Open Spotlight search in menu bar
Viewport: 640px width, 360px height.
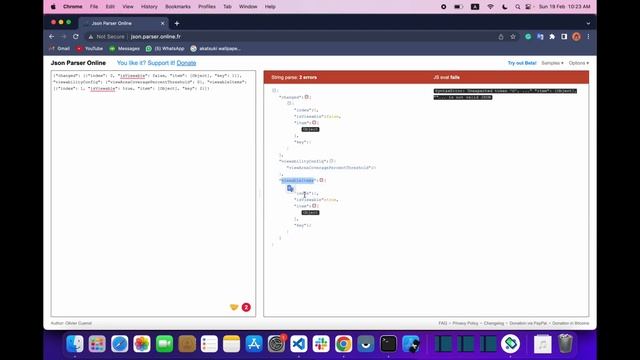(518, 7)
